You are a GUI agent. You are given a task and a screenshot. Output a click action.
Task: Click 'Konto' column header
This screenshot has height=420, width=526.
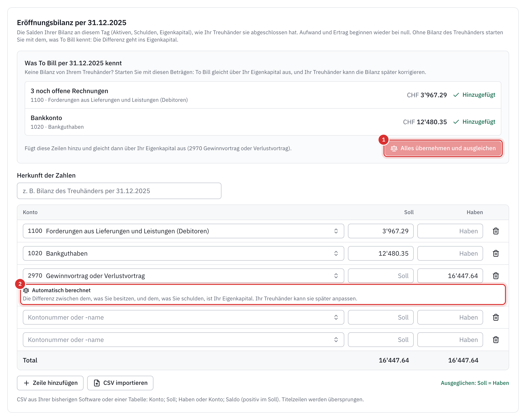click(x=30, y=212)
